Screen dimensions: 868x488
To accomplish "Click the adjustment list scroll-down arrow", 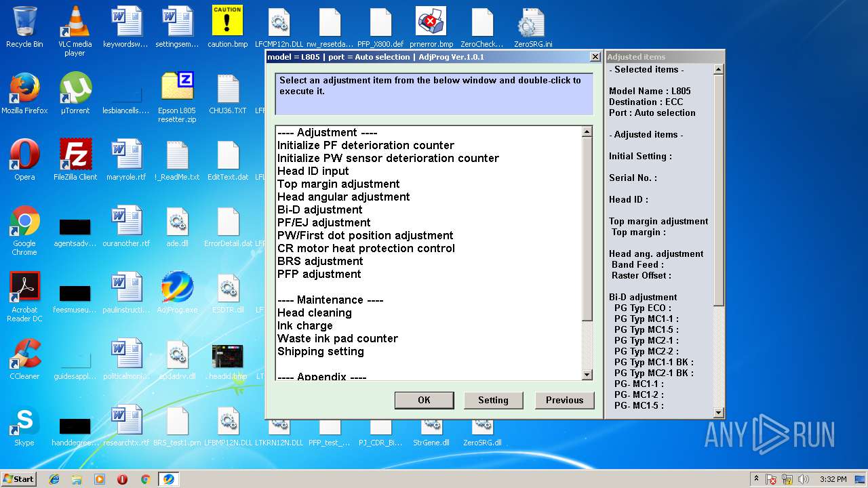I will 587,375.
